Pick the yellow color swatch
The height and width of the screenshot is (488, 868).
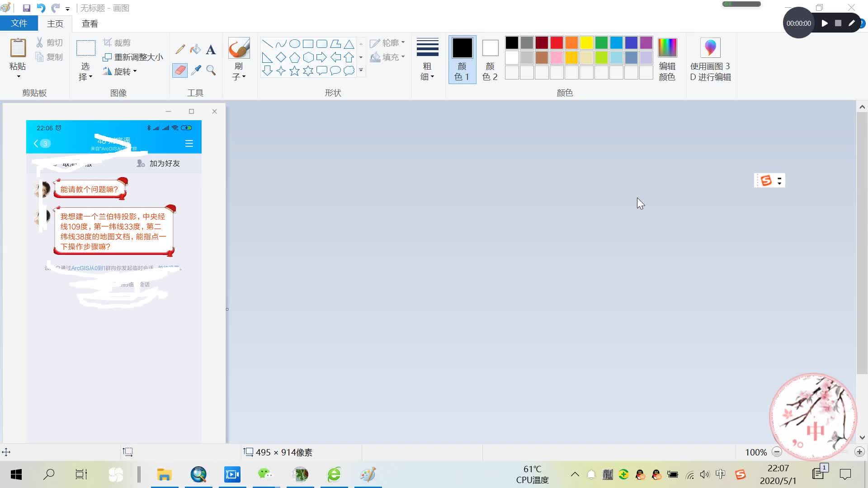click(x=586, y=43)
